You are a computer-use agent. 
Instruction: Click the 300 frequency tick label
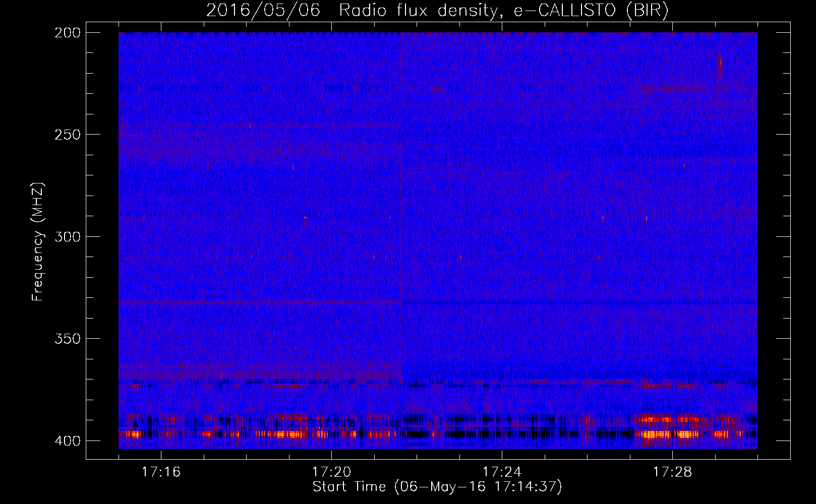pos(68,236)
